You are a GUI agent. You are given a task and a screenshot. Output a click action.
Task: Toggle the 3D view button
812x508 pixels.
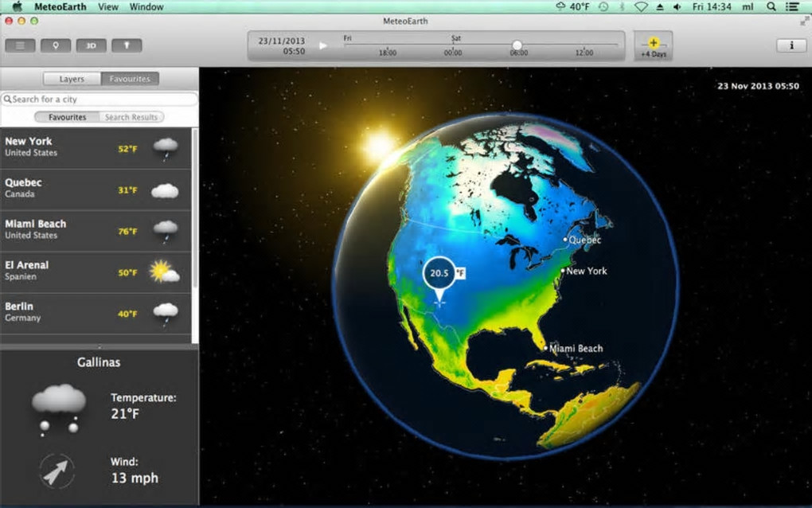pyautogui.click(x=91, y=45)
